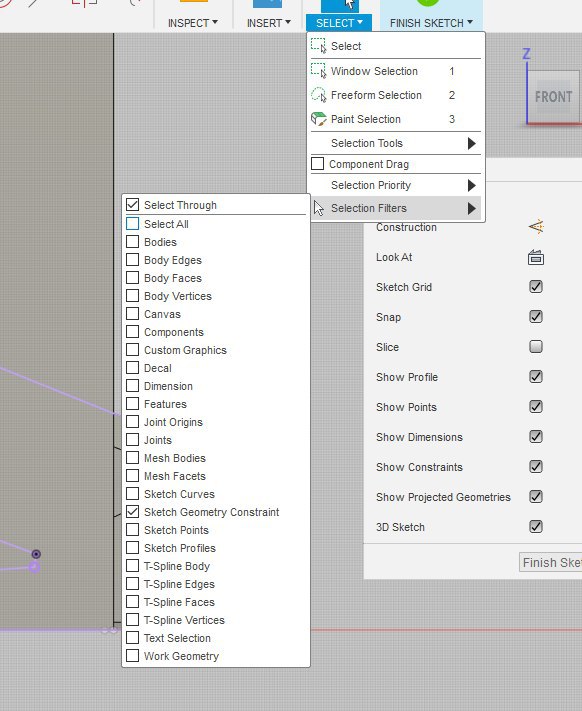Choose Freeform Selection icon
This screenshot has height=711, width=582.
318,95
